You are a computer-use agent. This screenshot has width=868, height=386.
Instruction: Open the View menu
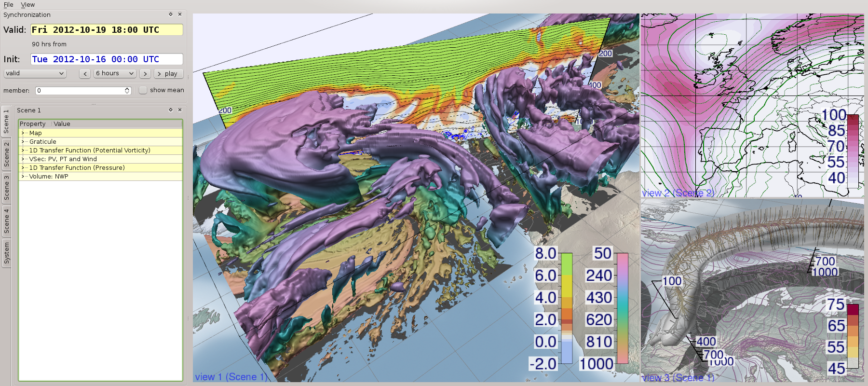click(27, 5)
